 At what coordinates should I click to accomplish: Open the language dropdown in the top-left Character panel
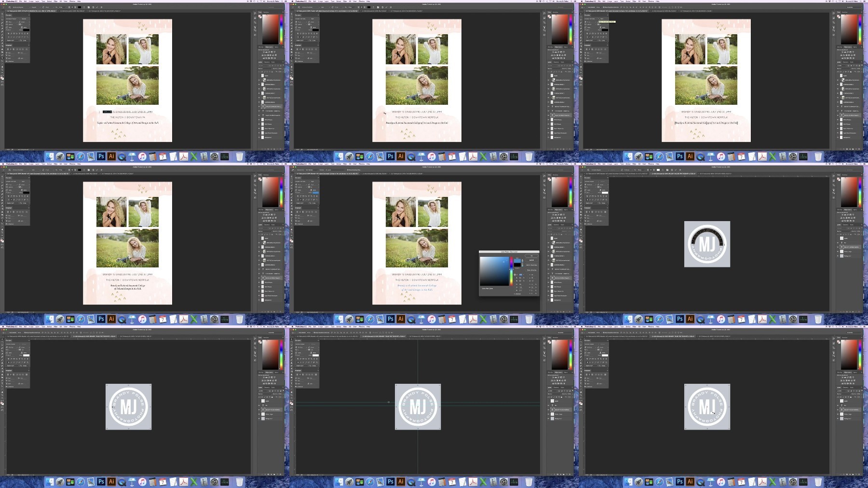pyautogui.click(x=13, y=41)
